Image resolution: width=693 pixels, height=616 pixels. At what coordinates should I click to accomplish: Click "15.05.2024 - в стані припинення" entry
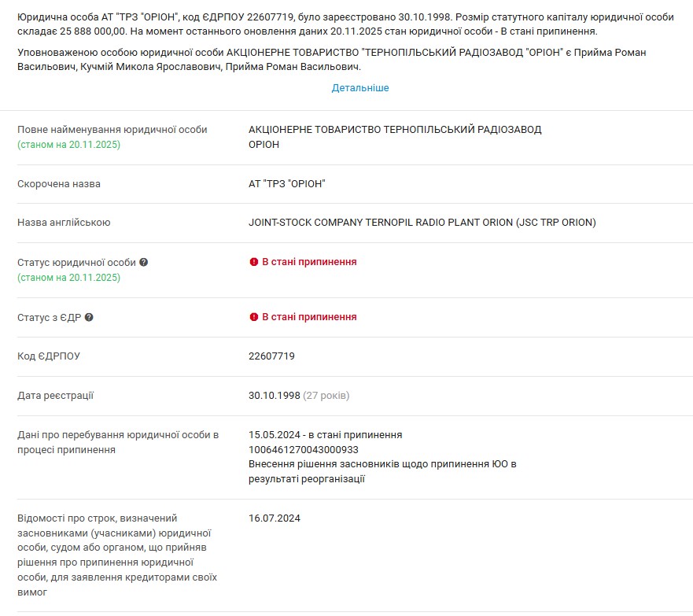(x=325, y=435)
